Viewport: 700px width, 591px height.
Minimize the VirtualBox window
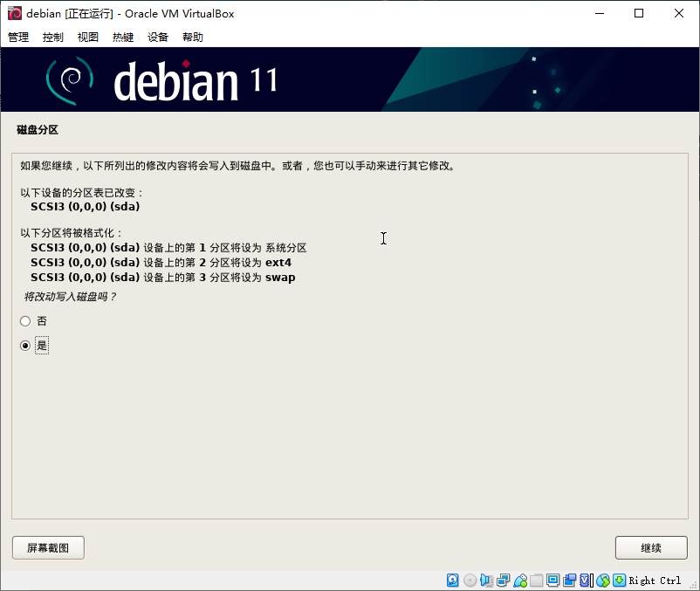click(x=600, y=13)
